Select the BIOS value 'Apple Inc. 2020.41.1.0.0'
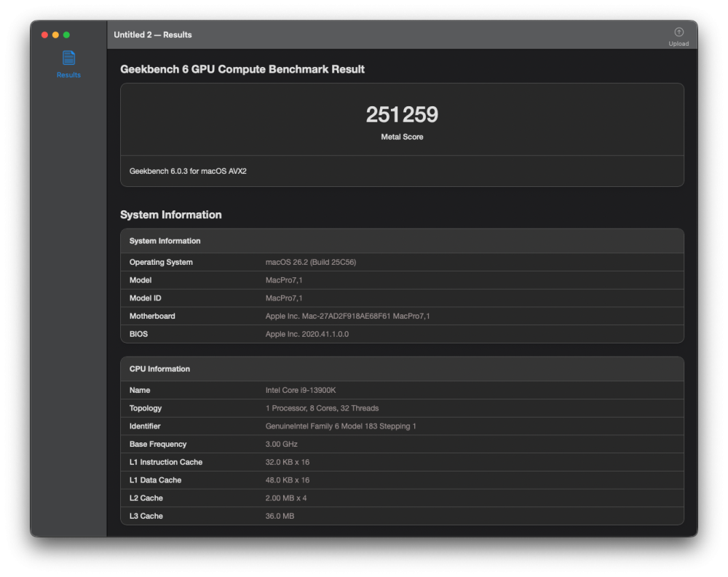The height and width of the screenshot is (577, 728). (307, 334)
